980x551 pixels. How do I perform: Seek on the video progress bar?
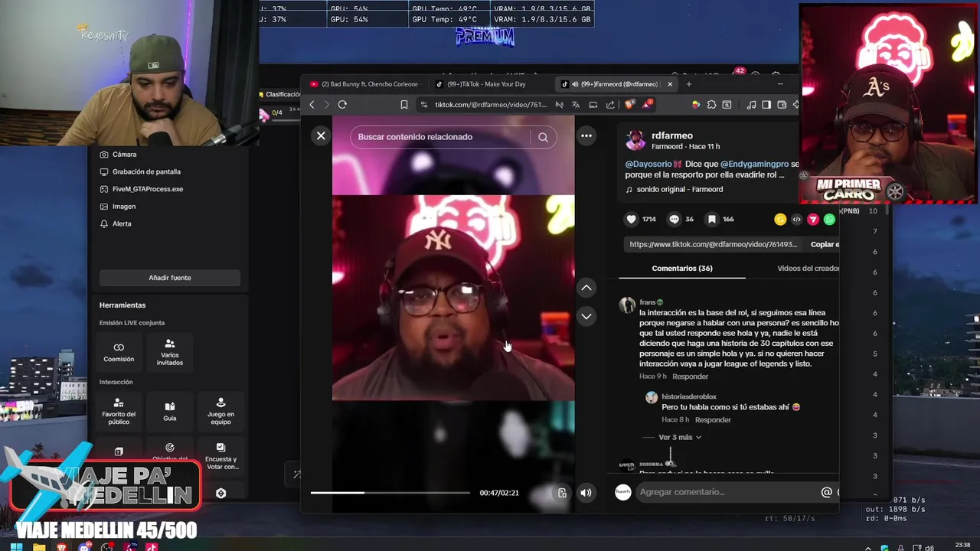click(390, 493)
